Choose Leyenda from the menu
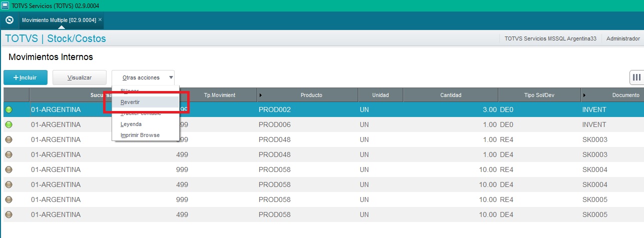644x238 pixels. [146, 124]
